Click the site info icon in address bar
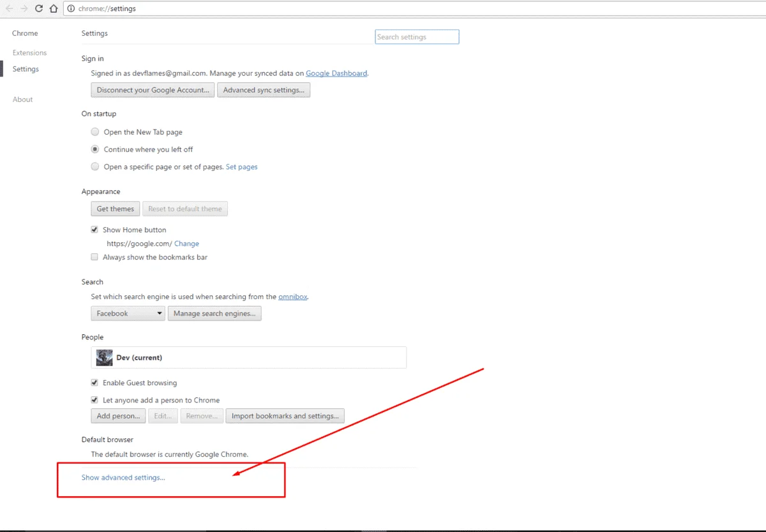Screen dimensions: 766x532 click(71, 9)
